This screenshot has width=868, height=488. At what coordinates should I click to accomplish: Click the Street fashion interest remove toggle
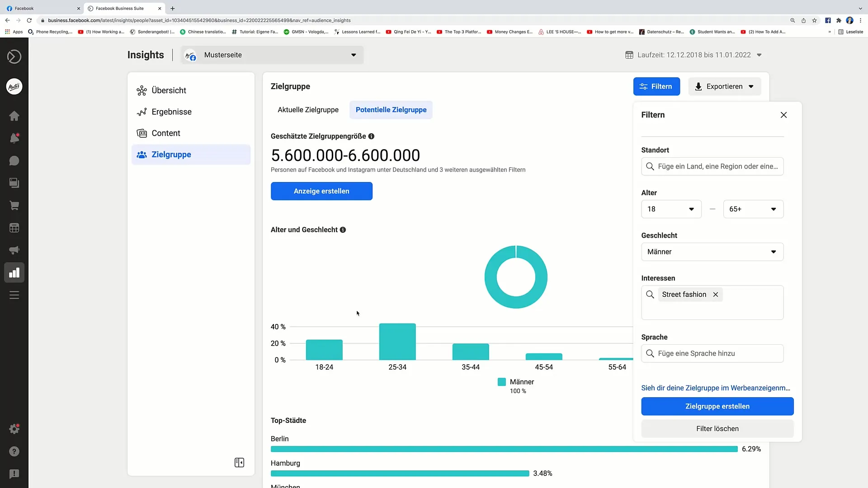coord(715,294)
